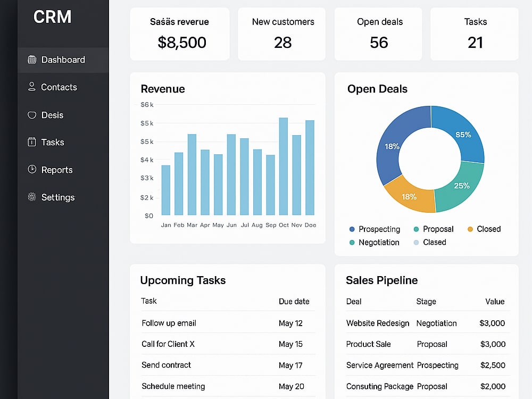Click the Proposal legend dot
This screenshot has height=399, width=532.
point(417,229)
